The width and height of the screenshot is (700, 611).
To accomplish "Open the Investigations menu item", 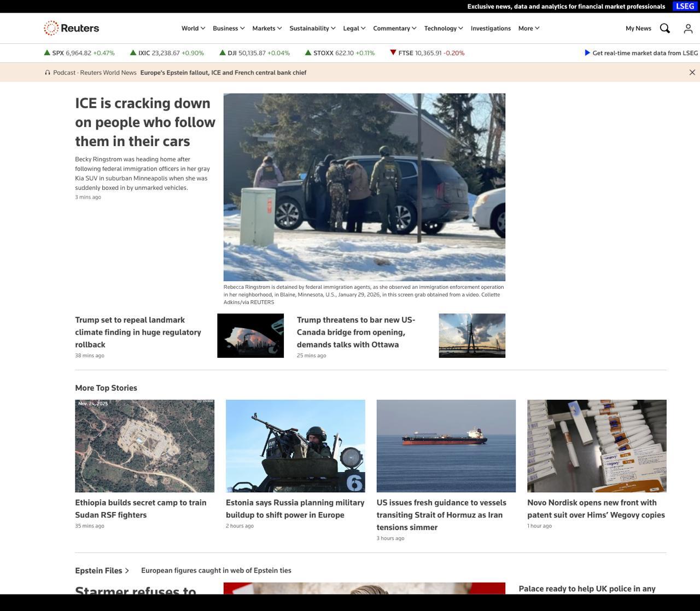I will coord(491,28).
